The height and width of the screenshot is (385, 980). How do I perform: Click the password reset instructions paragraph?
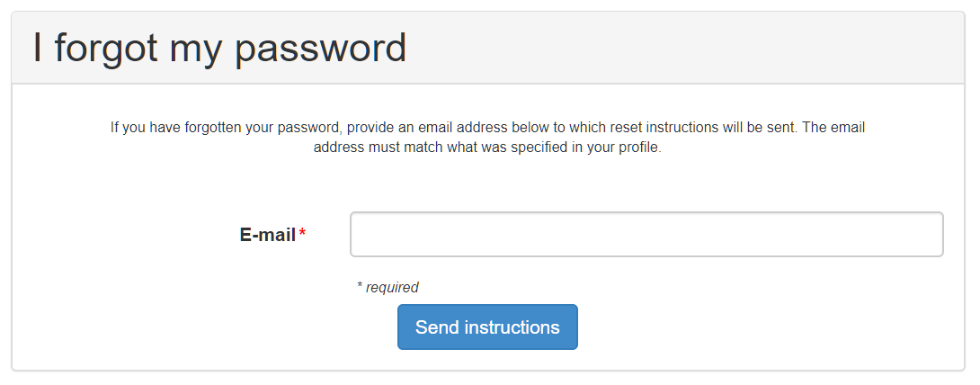point(487,138)
